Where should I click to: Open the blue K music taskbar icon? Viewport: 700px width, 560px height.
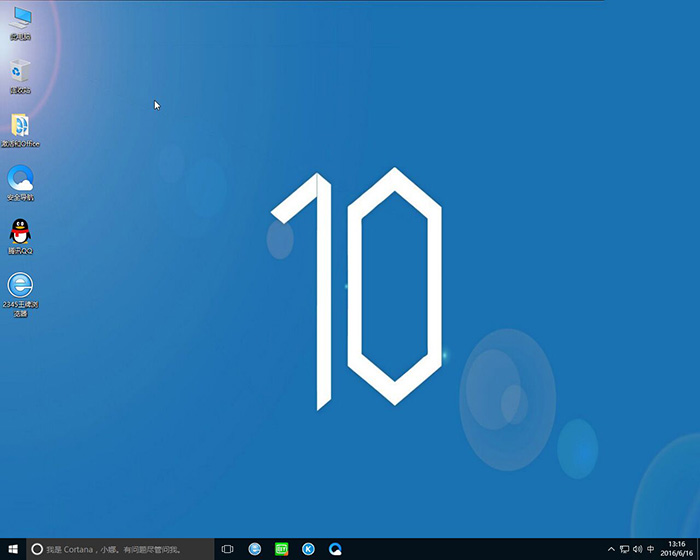309,549
